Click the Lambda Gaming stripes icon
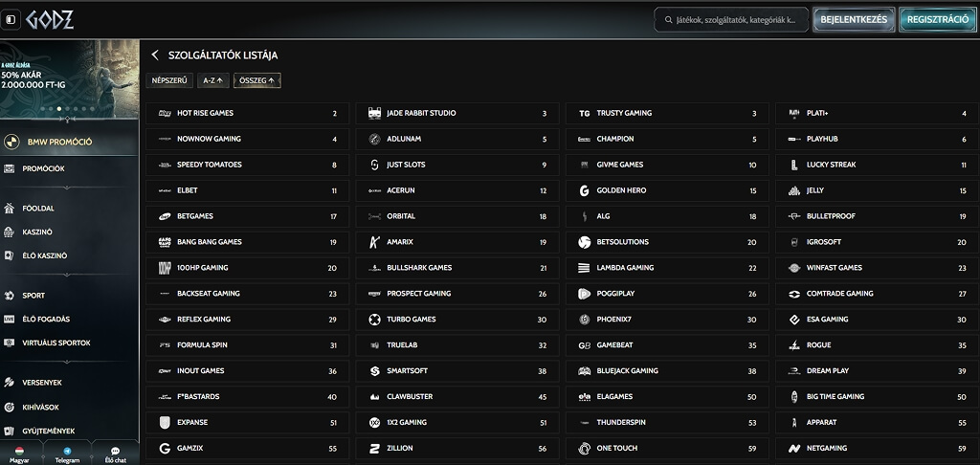The height and width of the screenshot is (465, 980). (x=585, y=268)
